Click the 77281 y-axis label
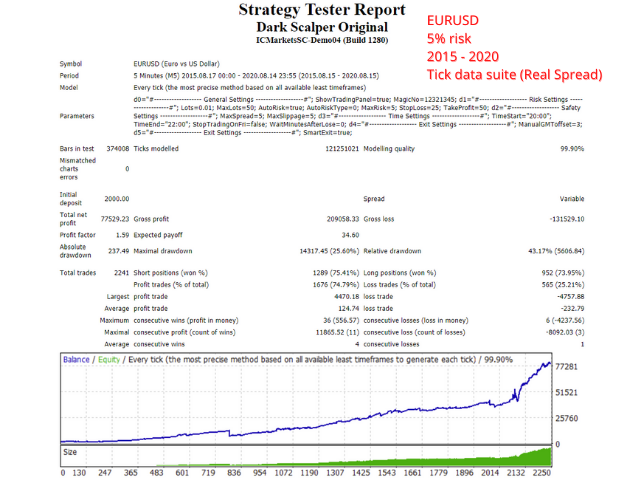Screen dimensions: 640x480 pos(567,367)
